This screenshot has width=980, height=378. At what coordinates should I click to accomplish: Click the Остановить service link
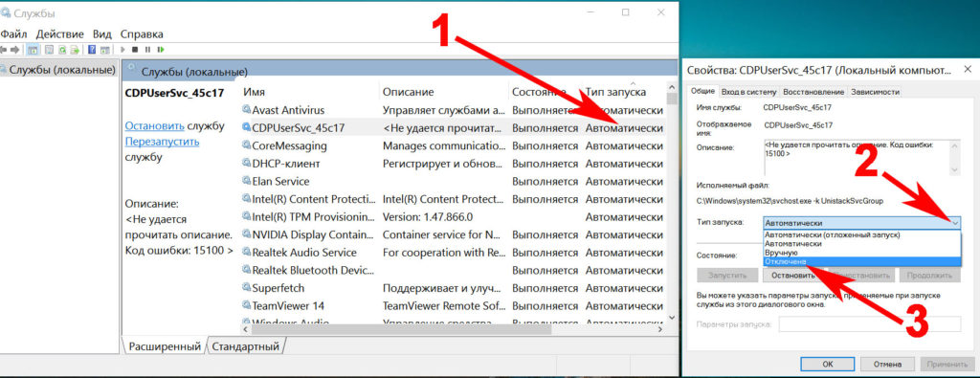tap(154, 125)
